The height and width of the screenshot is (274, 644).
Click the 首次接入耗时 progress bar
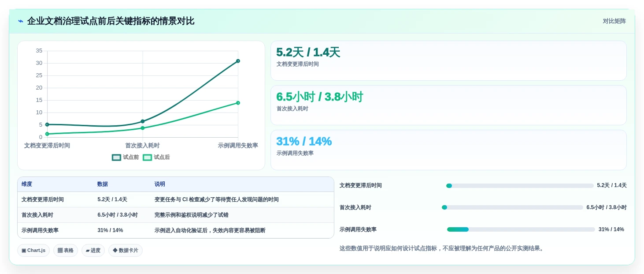pyautogui.click(x=512, y=207)
